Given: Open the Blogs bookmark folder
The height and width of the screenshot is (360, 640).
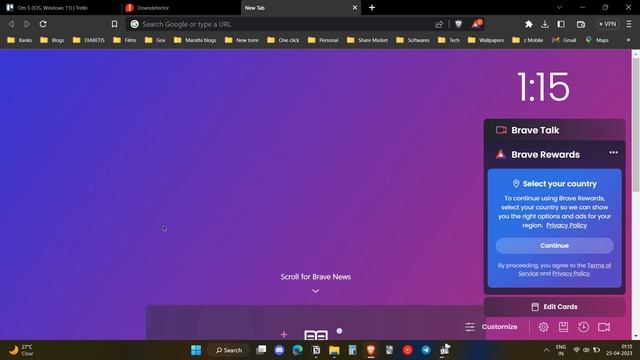Looking at the screenshot, I should coord(52,40).
